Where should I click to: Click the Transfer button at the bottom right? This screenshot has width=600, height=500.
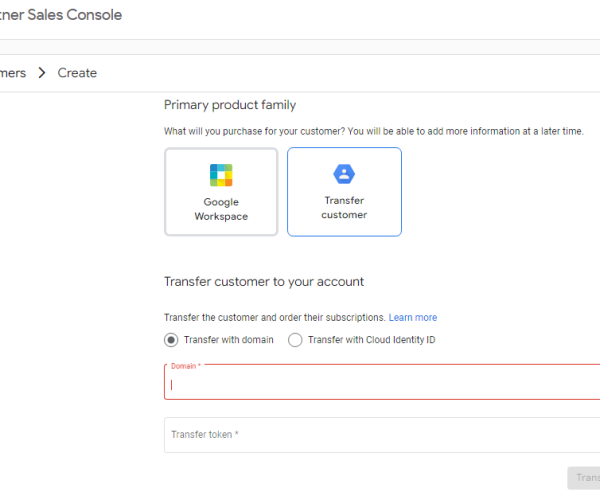tap(584, 478)
